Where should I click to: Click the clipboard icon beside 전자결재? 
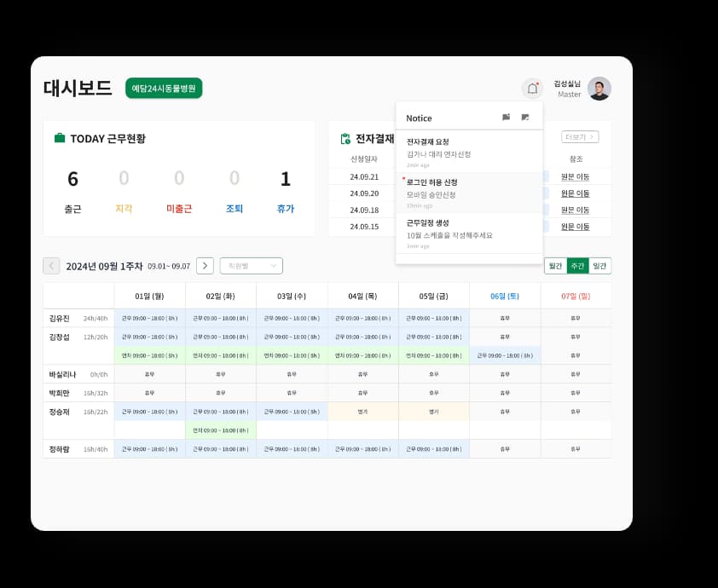pyautogui.click(x=345, y=139)
